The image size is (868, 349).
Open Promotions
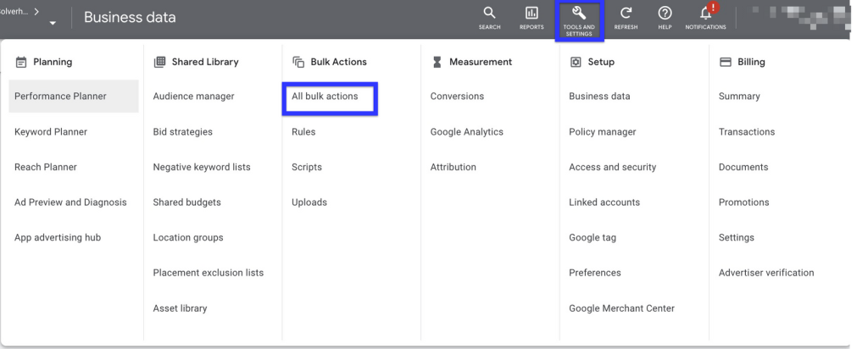[744, 202]
